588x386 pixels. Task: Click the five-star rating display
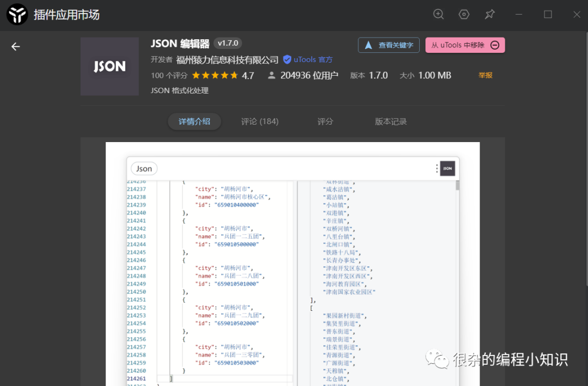215,75
